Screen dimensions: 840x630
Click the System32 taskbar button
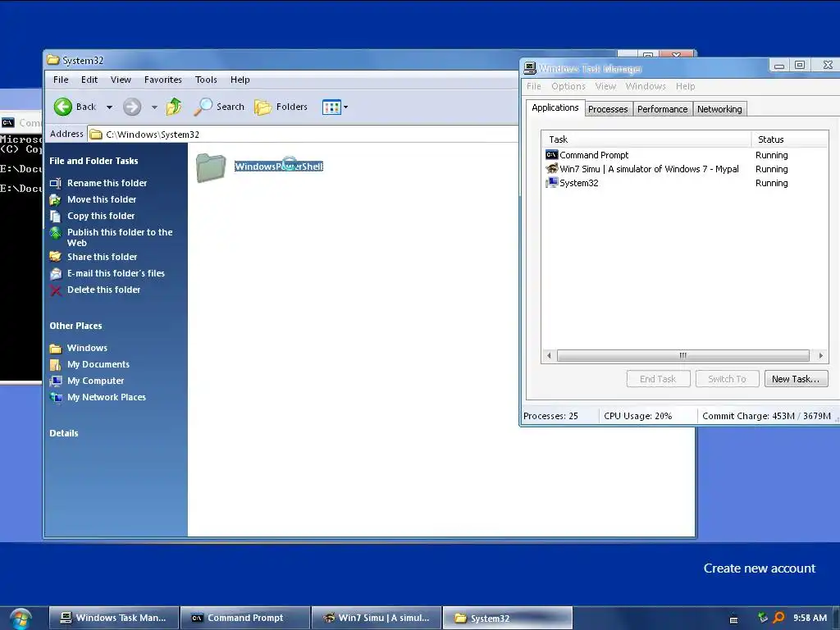tap(508, 618)
